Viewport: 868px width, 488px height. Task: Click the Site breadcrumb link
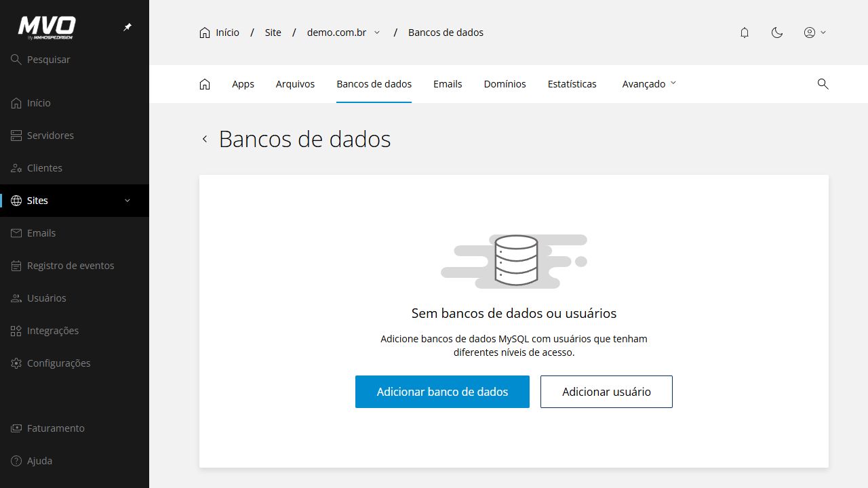pyautogui.click(x=273, y=33)
